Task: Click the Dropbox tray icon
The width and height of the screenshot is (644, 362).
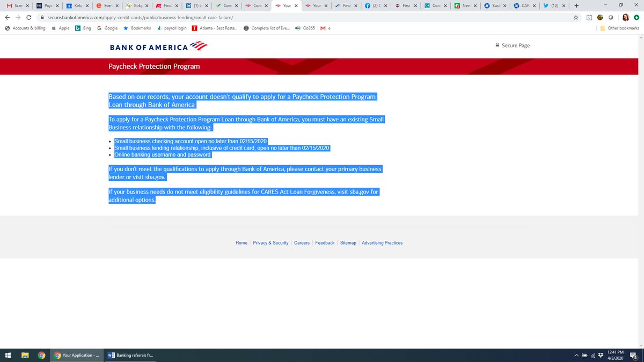Action: pos(601,355)
